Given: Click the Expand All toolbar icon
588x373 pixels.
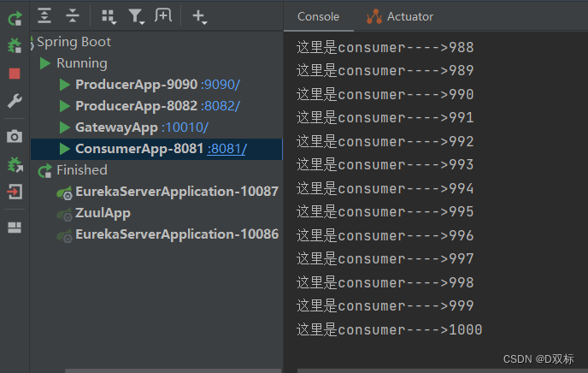Looking at the screenshot, I should click(x=44, y=15).
